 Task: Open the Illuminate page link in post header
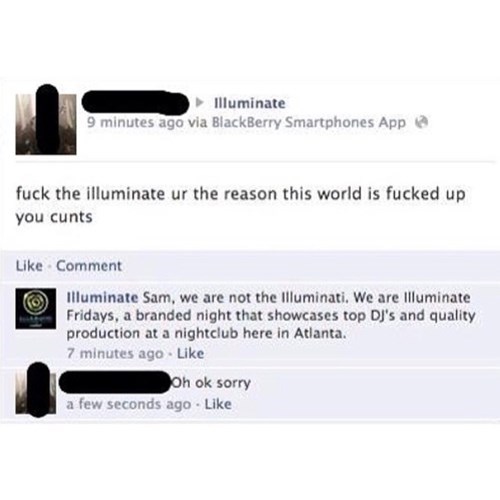(249, 103)
